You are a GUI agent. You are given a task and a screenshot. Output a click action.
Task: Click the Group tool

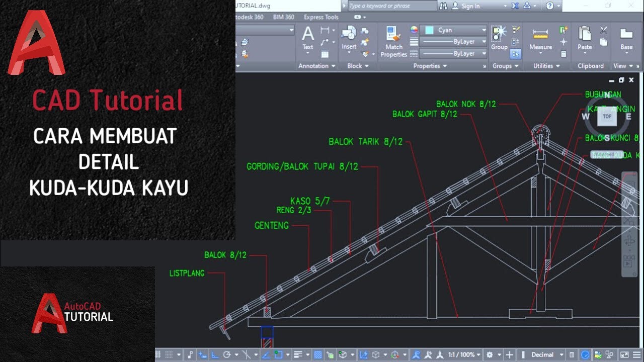(x=499, y=39)
